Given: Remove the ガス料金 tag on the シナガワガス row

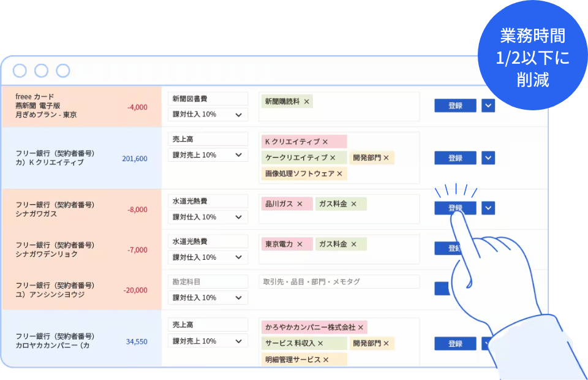Looking at the screenshot, I should click(354, 203).
